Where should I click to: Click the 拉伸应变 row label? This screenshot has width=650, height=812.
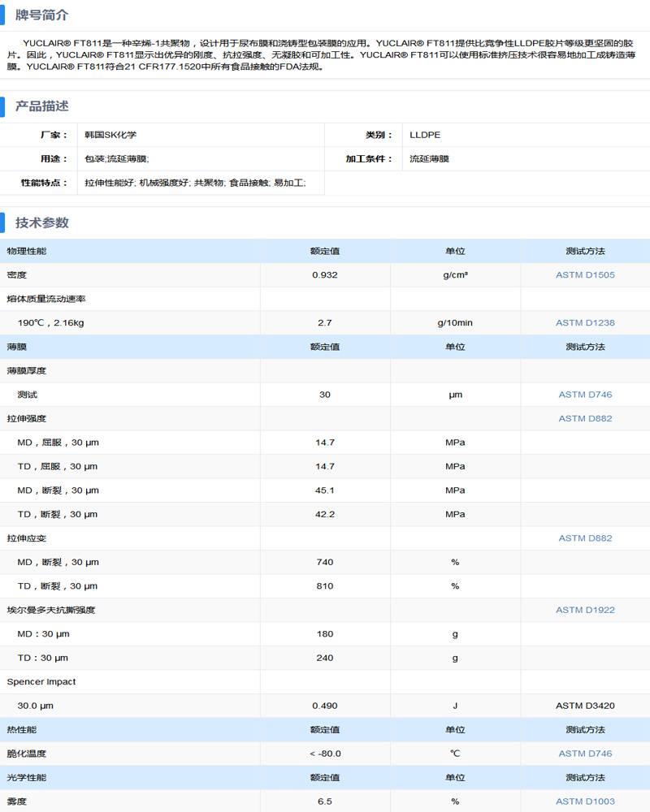click(x=27, y=538)
